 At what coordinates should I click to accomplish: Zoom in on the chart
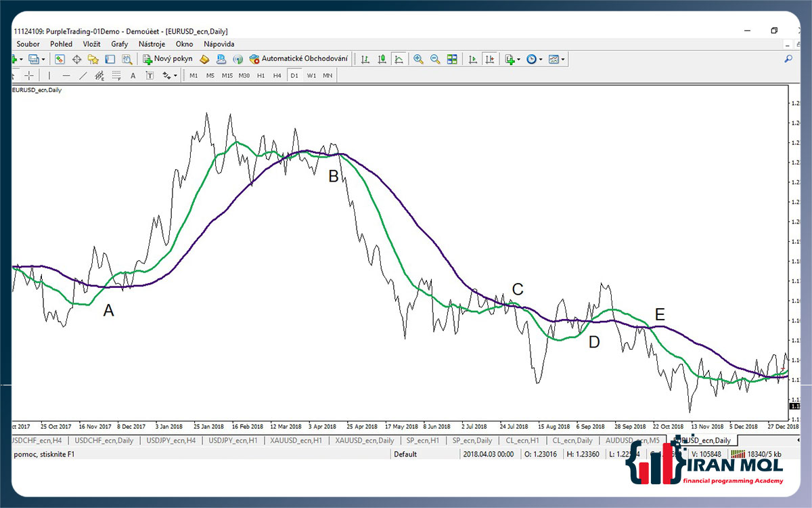tap(418, 59)
